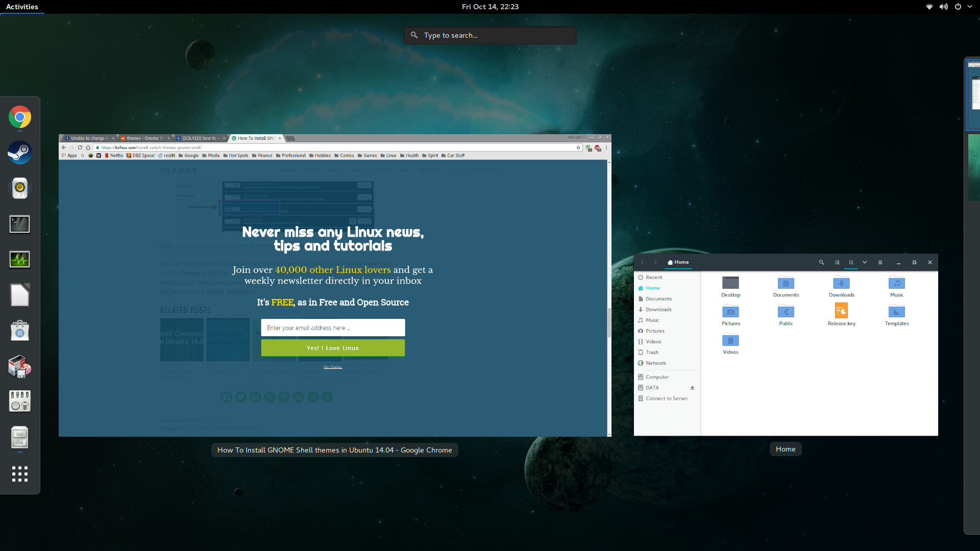The width and height of the screenshot is (980, 551).
Task: Open the Release.key file
Action: pos(841,314)
